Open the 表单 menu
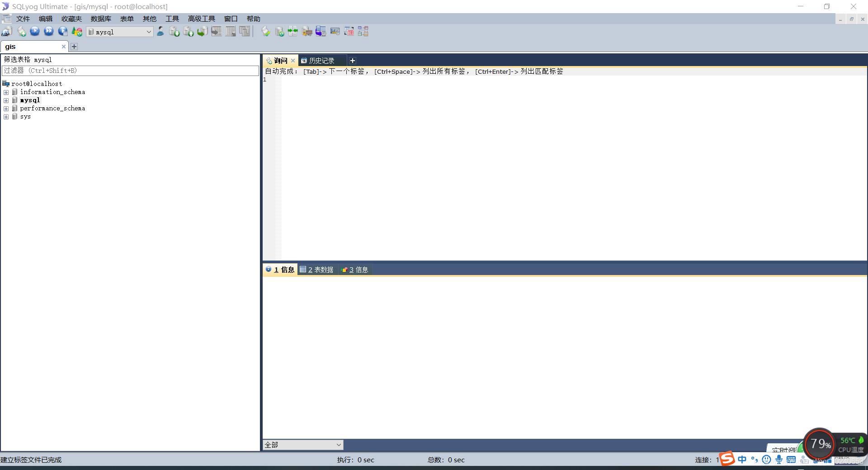This screenshot has width=868, height=470. pyautogui.click(x=127, y=19)
